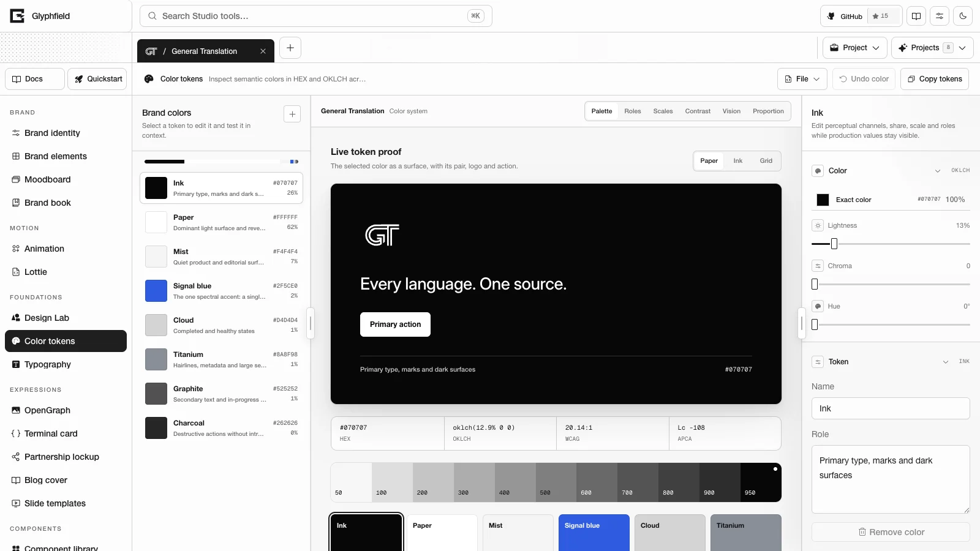Open the Project dropdown

click(855, 48)
